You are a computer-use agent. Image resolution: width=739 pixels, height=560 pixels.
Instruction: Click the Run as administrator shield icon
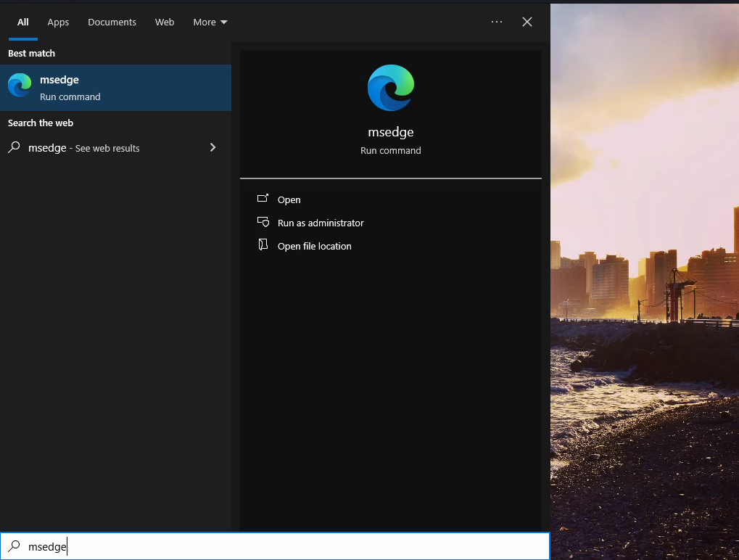click(263, 222)
